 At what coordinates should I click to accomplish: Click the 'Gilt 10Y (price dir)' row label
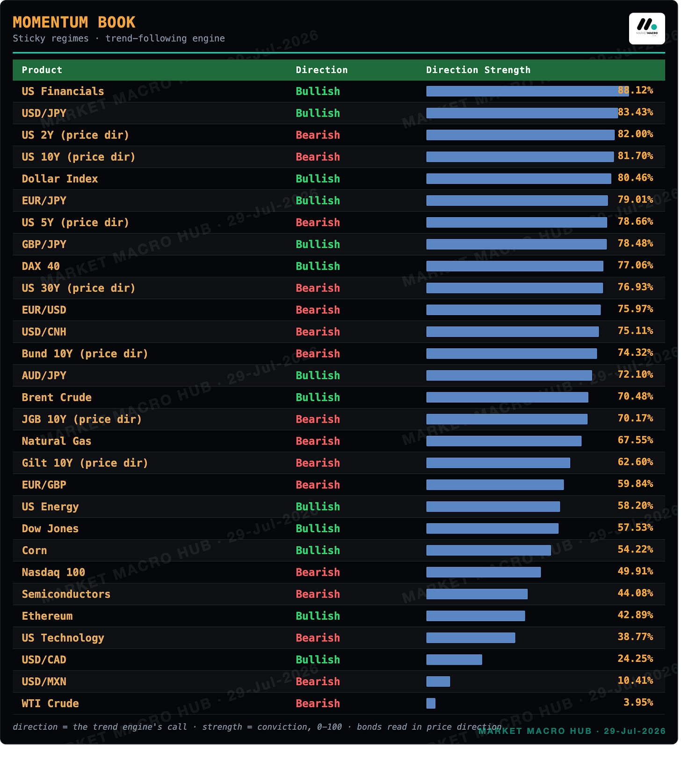(x=85, y=463)
